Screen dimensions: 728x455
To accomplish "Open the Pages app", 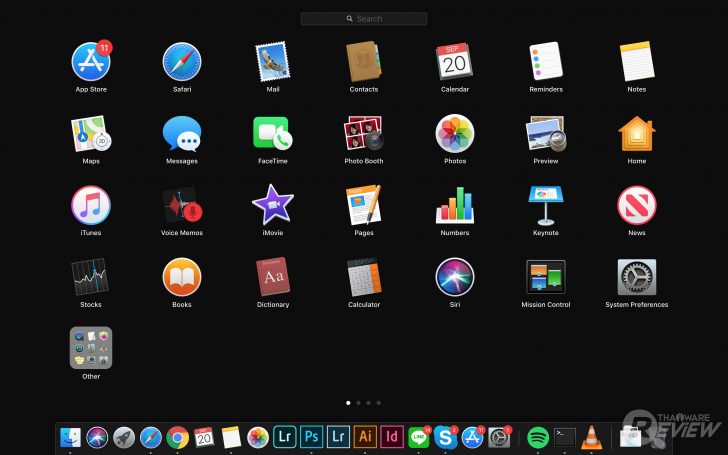I will pyautogui.click(x=364, y=205).
